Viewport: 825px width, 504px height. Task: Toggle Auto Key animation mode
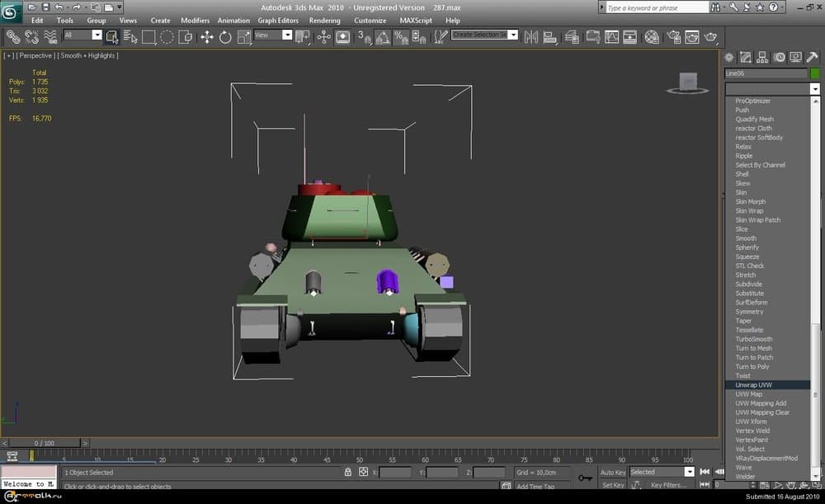click(x=613, y=473)
